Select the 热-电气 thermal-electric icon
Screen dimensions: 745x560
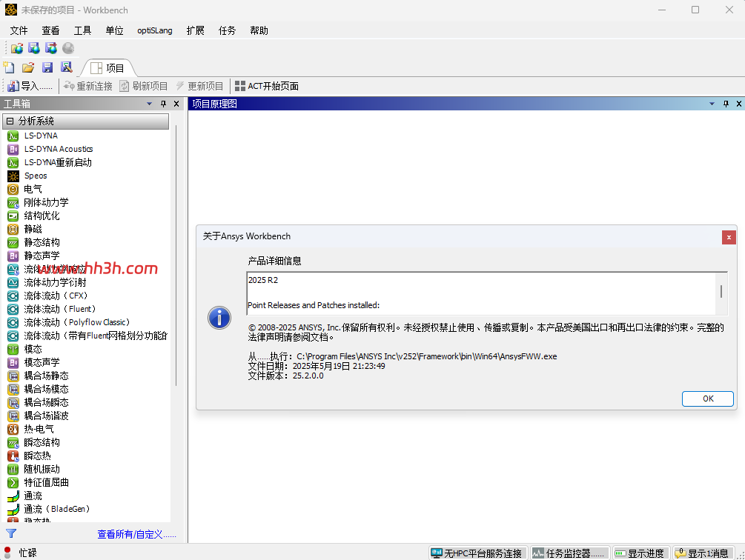point(13,429)
